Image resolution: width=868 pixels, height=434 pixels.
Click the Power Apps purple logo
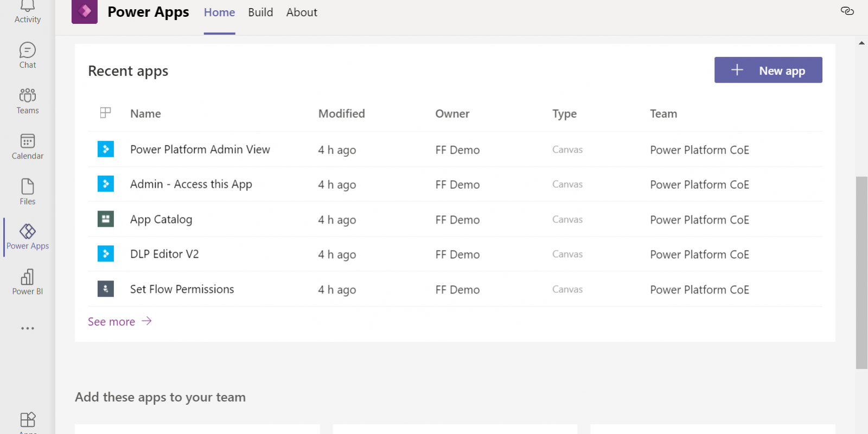coord(85,11)
